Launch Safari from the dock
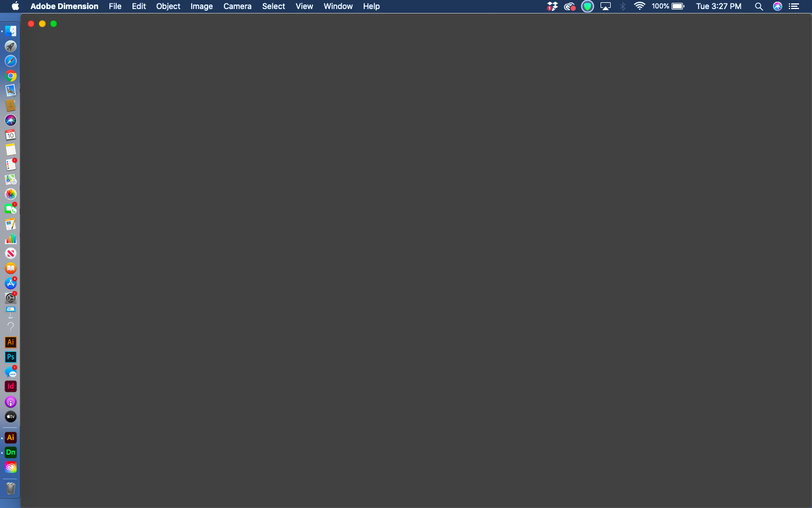812x508 pixels. pos(10,61)
